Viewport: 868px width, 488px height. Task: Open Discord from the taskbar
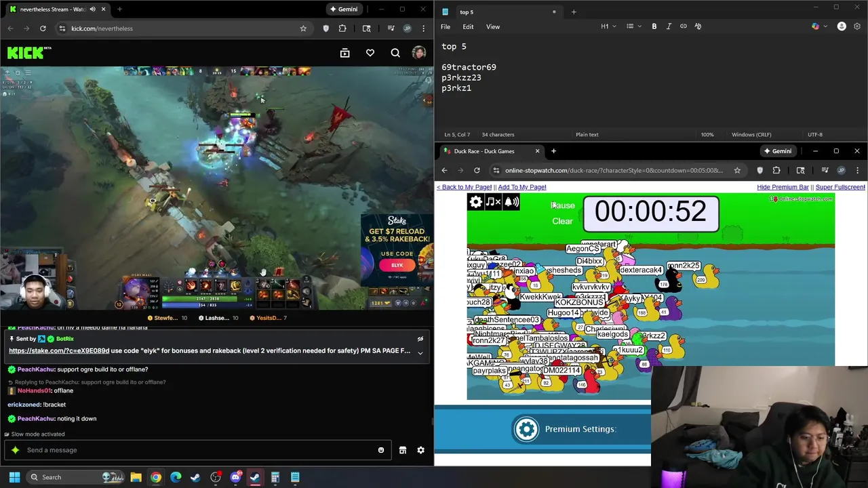point(235,477)
